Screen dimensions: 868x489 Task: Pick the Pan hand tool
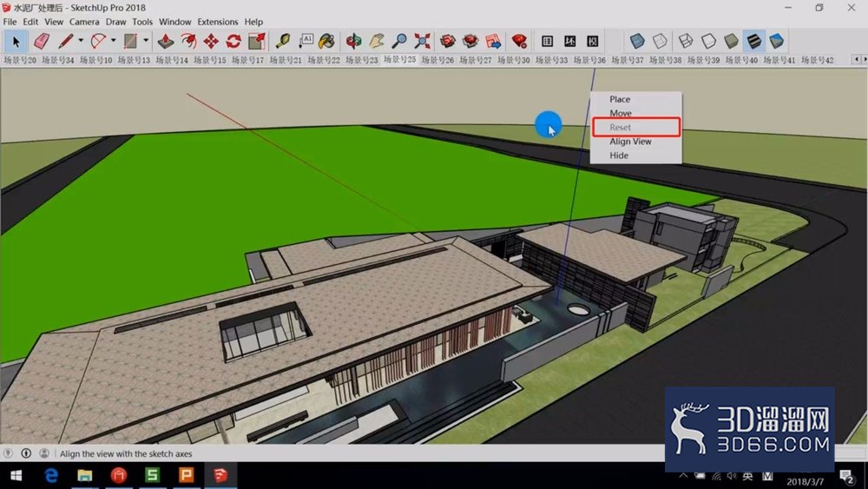point(377,42)
